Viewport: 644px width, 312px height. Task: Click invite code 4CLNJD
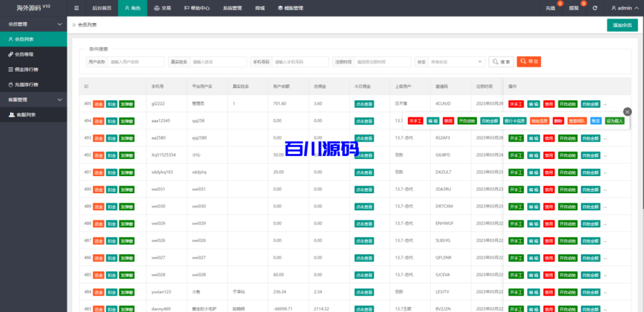click(443, 104)
